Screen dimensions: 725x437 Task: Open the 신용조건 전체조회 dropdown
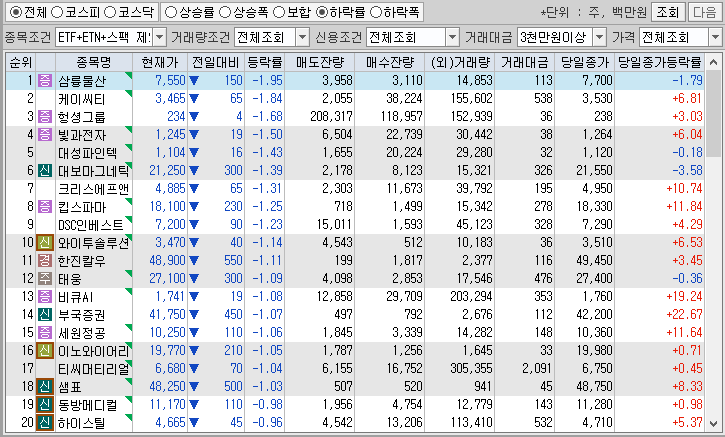pos(452,37)
